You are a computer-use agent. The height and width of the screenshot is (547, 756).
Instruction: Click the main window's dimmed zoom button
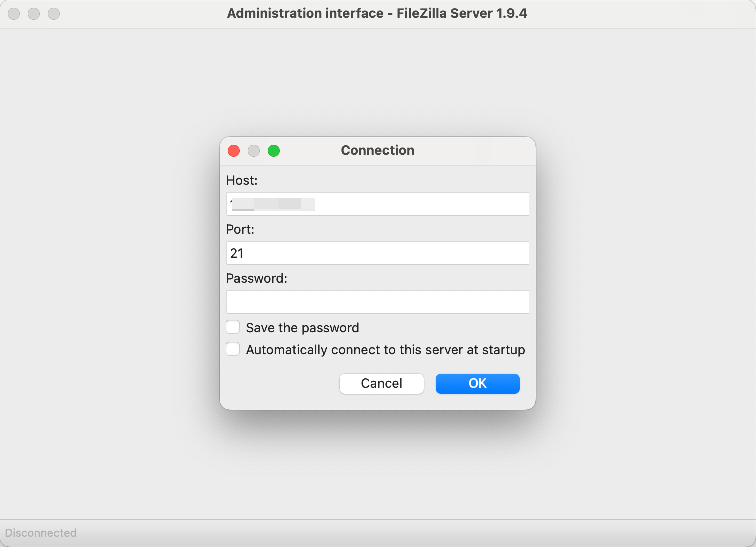coord(54,14)
